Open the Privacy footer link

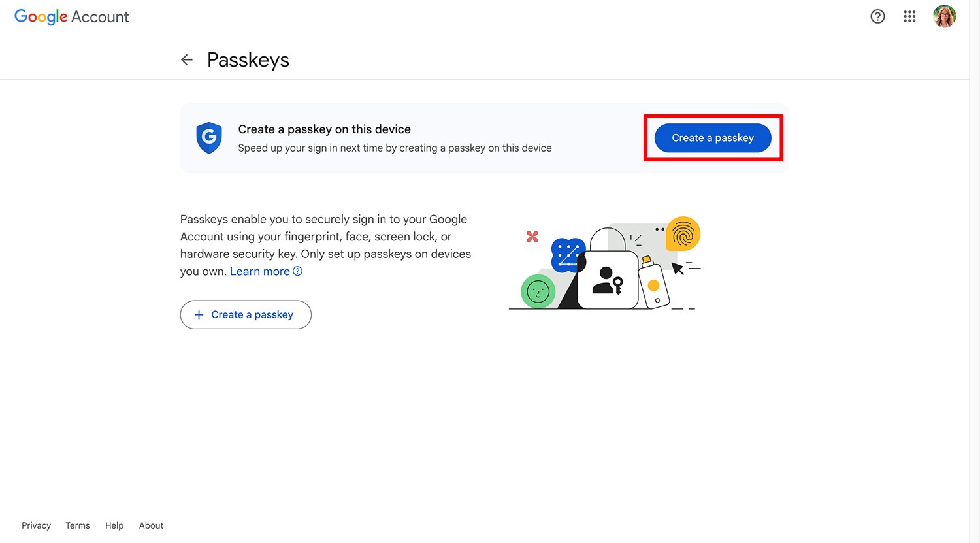(36, 525)
